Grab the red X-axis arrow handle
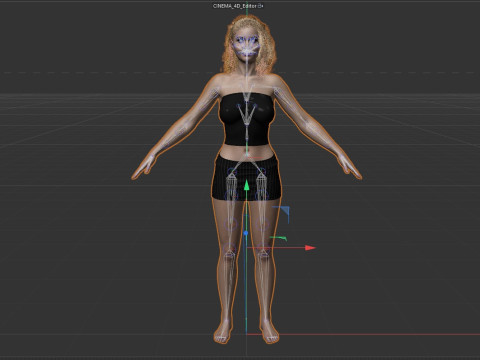The height and width of the screenshot is (360, 480). tap(310, 248)
